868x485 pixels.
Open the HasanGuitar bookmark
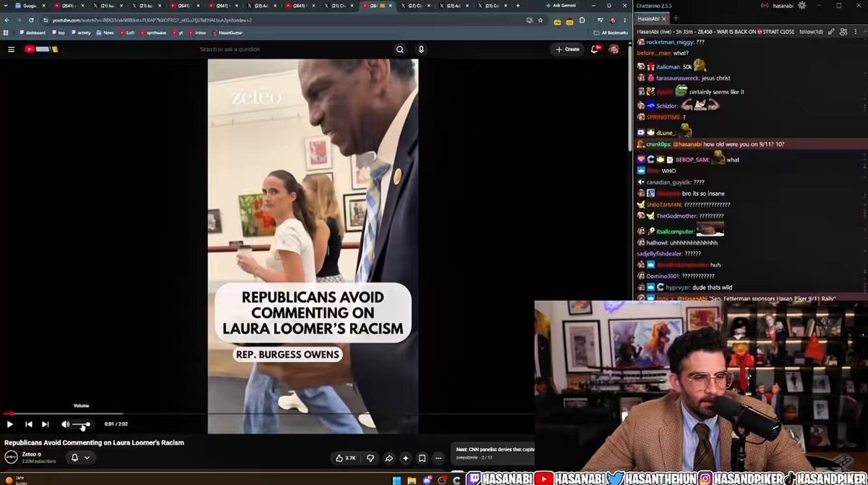(x=229, y=33)
